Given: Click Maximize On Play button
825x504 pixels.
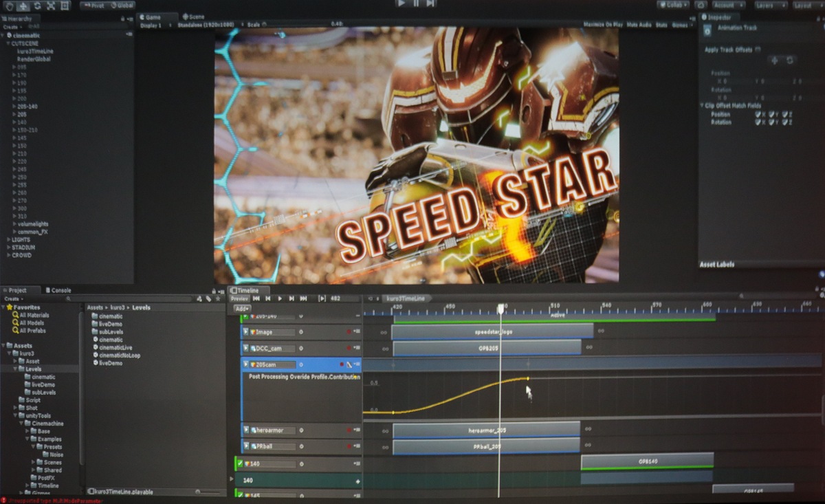Looking at the screenshot, I should click(x=603, y=25).
